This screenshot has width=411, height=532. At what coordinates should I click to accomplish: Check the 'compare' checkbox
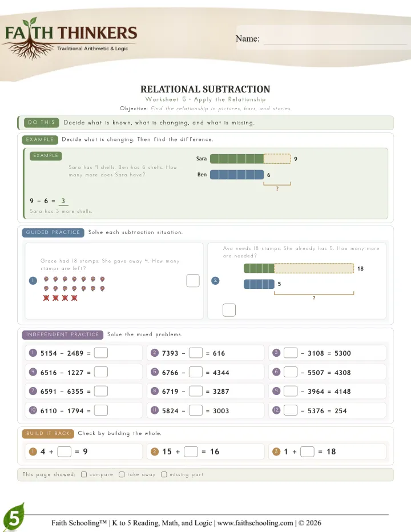click(84, 474)
